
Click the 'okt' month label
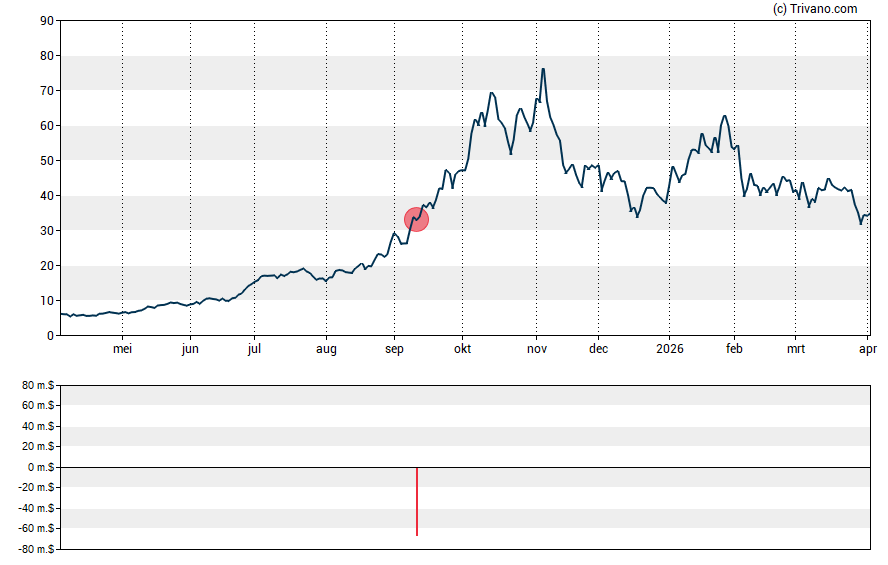coord(462,349)
